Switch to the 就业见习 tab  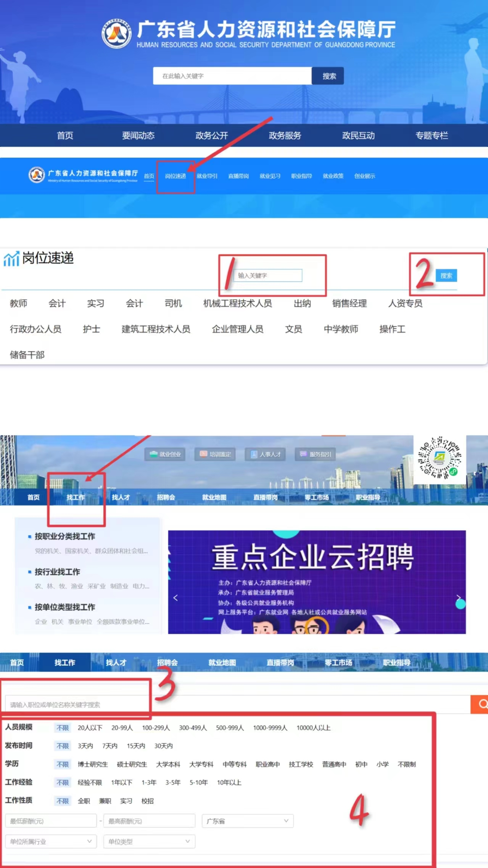(270, 176)
